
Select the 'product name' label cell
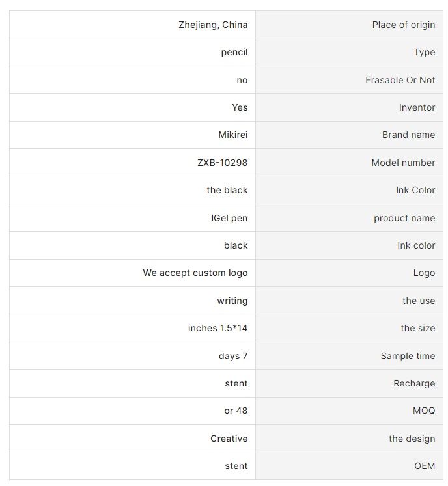click(x=349, y=217)
